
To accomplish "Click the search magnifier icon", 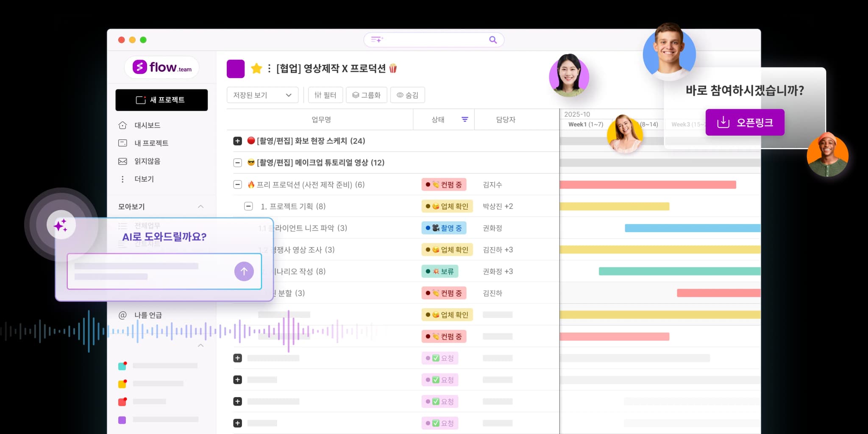I will (x=492, y=40).
